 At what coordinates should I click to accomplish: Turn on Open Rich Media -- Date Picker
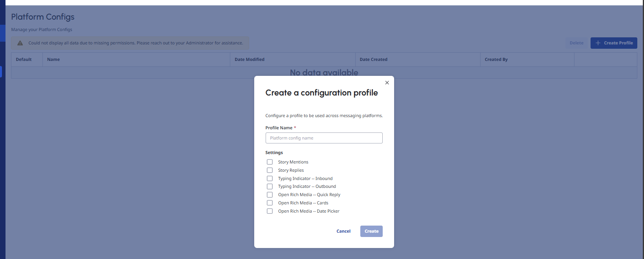point(270,211)
